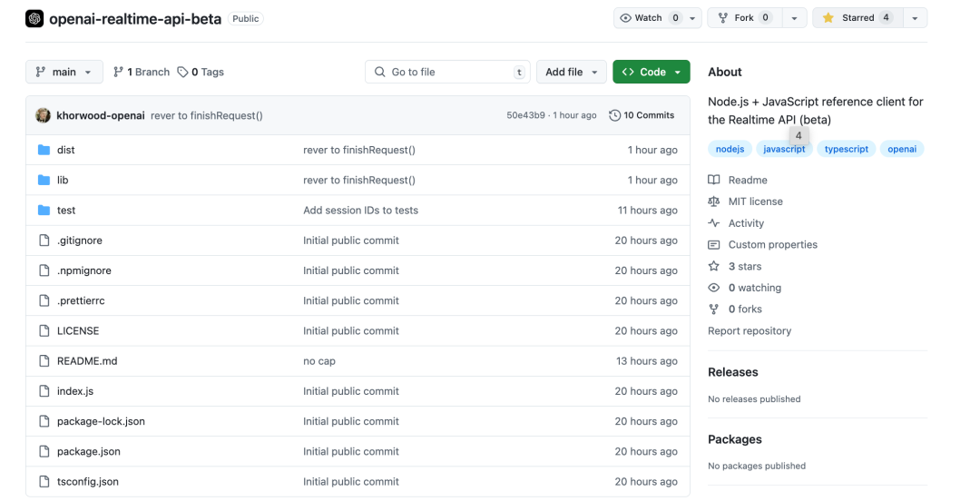The height and width of the screenshot is (501, 980).
Task: Expand the star lists dropdown arrow
Action: tap(915, 18)
